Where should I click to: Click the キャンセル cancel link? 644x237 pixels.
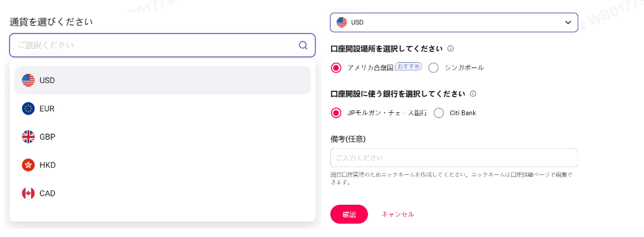pyautogui.click(x=398, y=214)
